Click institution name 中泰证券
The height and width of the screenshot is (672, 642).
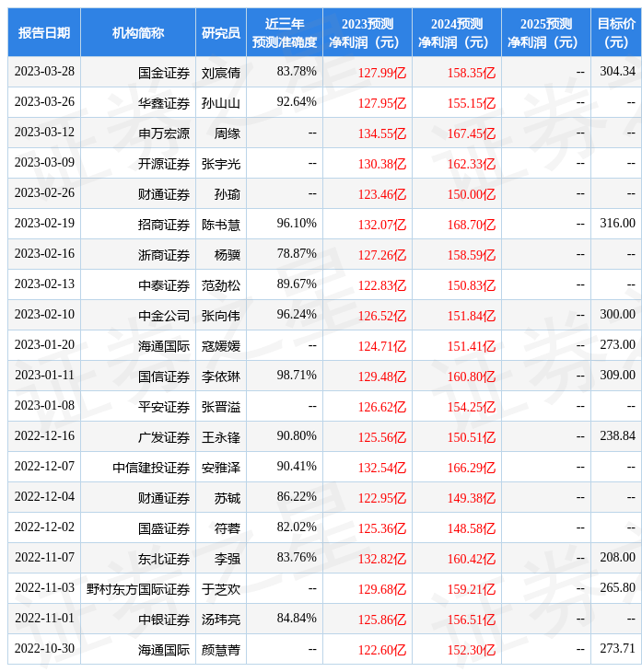(164, 286)
